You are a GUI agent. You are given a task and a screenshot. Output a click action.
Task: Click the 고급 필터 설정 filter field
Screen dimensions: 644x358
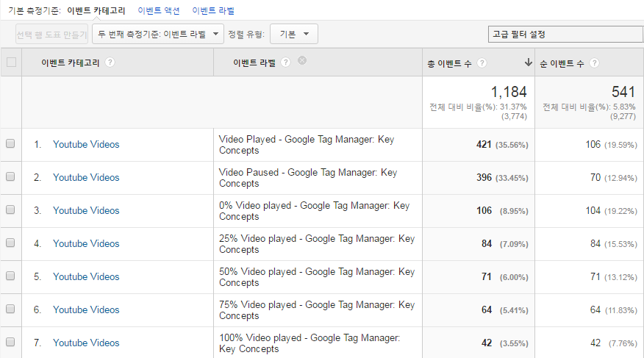pyautogui.click(x=565, y=34)
